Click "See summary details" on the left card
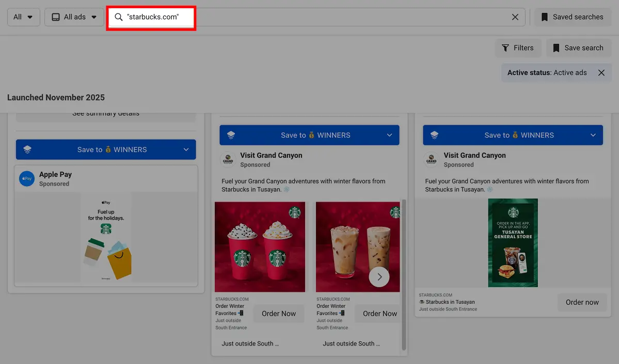Screen dimensions: 619x364 pos(106,114)
